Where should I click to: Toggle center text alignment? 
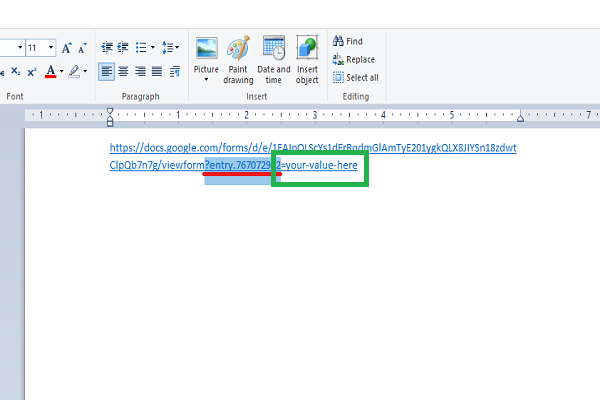[x=123, y=72]
